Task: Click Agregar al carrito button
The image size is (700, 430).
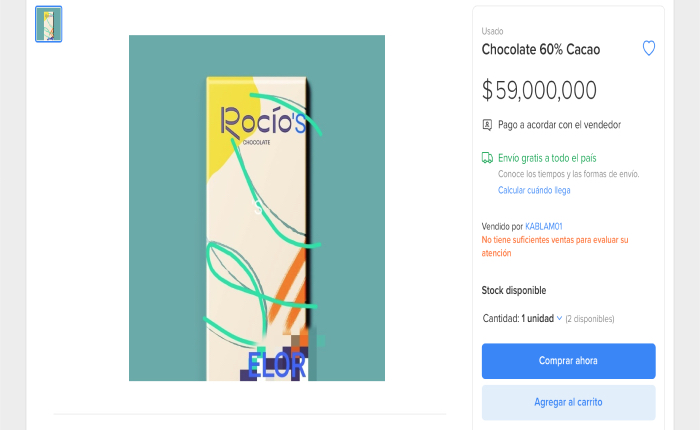Action: 568,402
